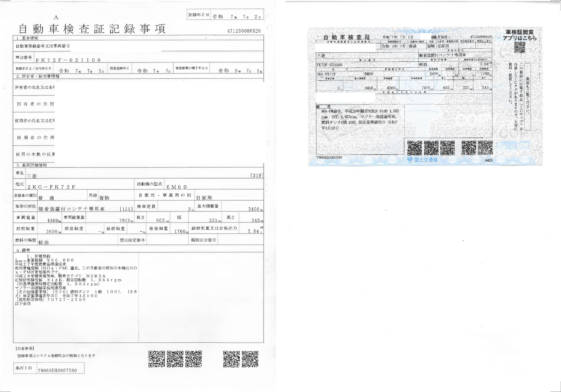Click leftmost QR code on the blue certificate
This screenshot has width=561, height=392.
pos(415,148)
